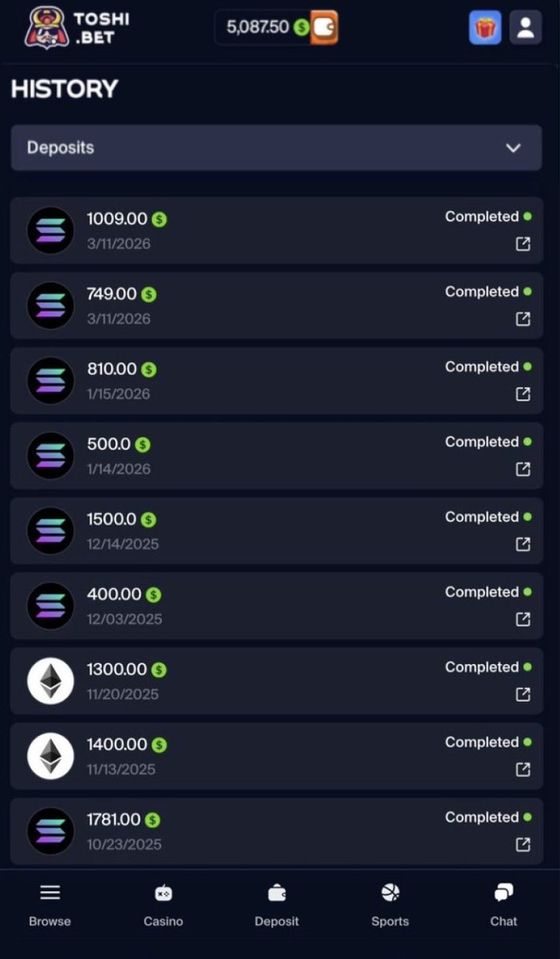The width and height of the screenshot is (560, 959).
Task: Click the Toshi.bet logo
Action: pyautogui.click(x=77, y=27)
